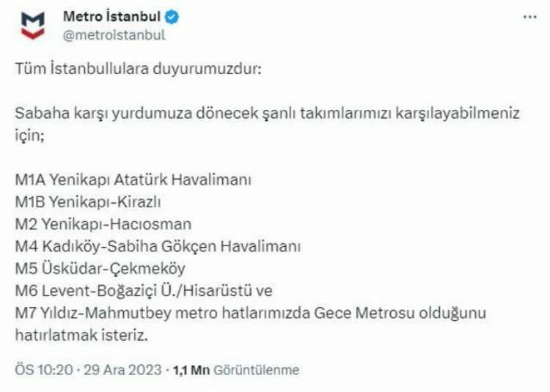This screenshot has height=392, width=550.
Task: Click the M4 Kadıköy-Sabiha Gökçen Havalimanı line
Action: [x=158, y=245]
